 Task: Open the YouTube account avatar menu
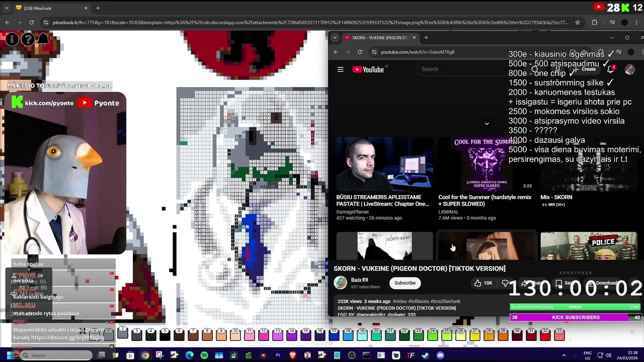(629, 69)
